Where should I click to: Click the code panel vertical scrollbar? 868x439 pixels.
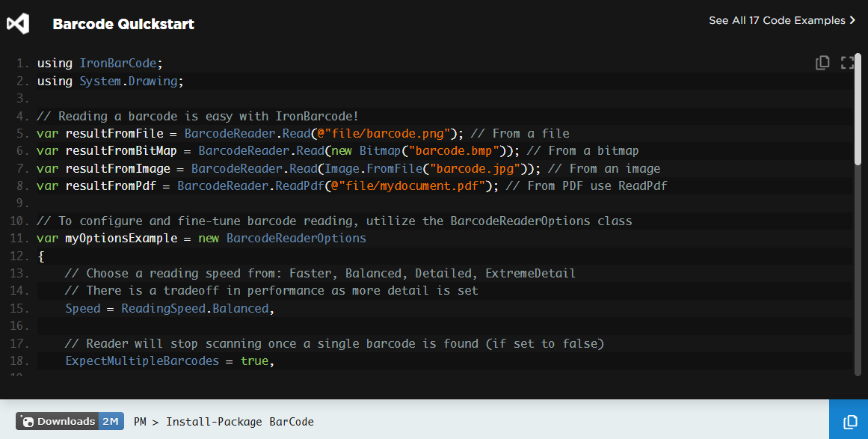(858, 110)
